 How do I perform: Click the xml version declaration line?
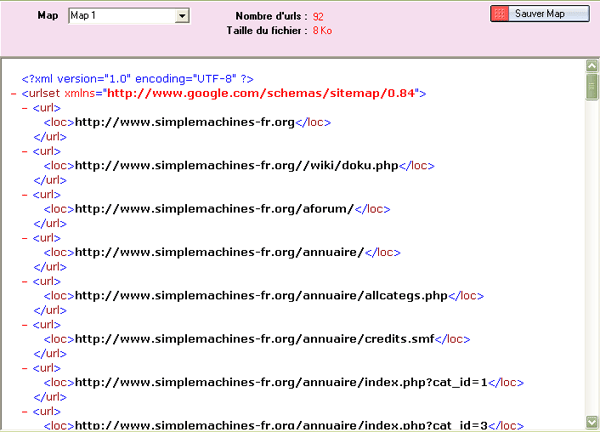(x=141, y=78)
